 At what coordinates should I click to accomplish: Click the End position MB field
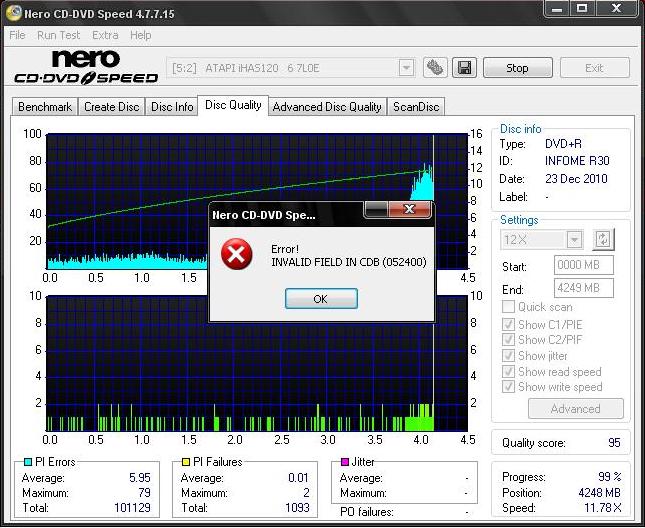[x=582, y=289]
